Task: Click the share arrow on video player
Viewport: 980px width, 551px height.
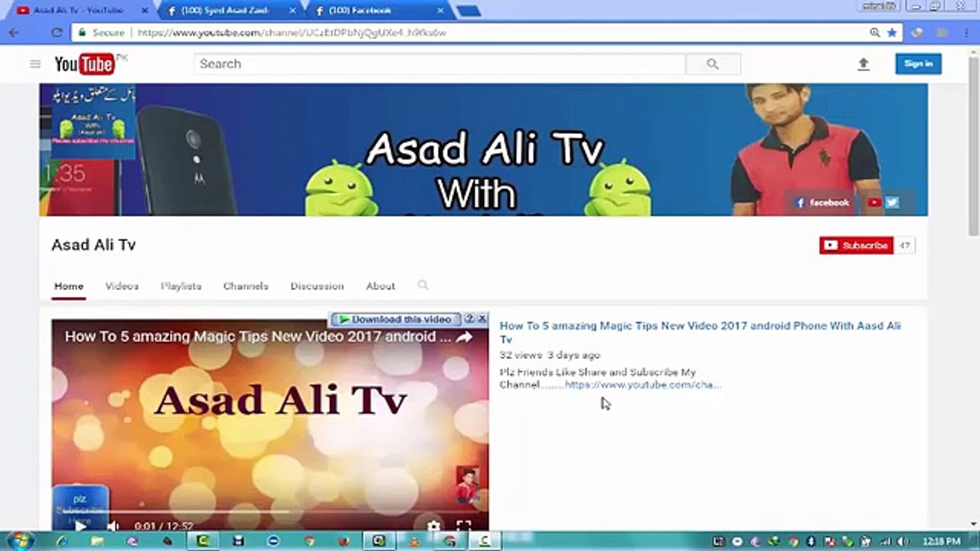Action: [x=464, y=337]
